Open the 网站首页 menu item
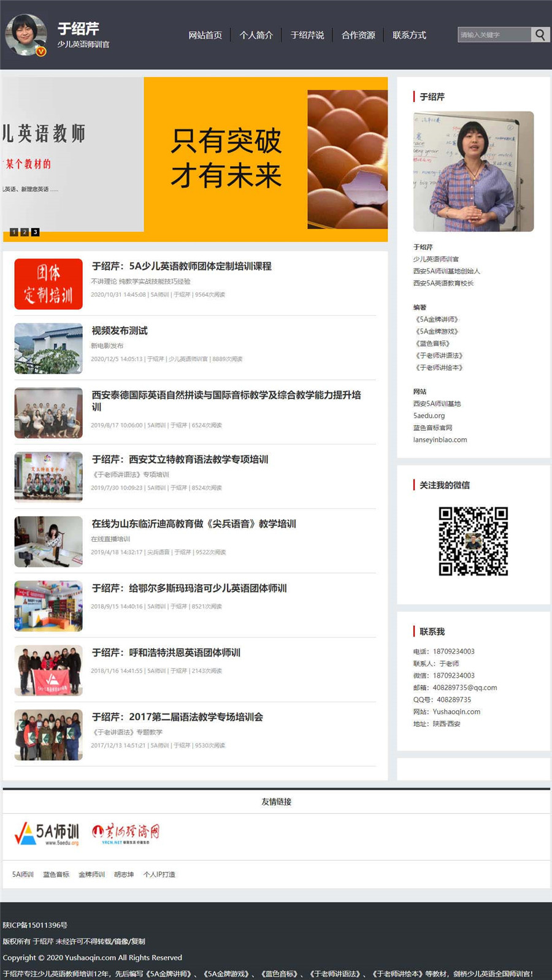Image resolution: width=552 pixels, height=980 pixels. (205, 35)
